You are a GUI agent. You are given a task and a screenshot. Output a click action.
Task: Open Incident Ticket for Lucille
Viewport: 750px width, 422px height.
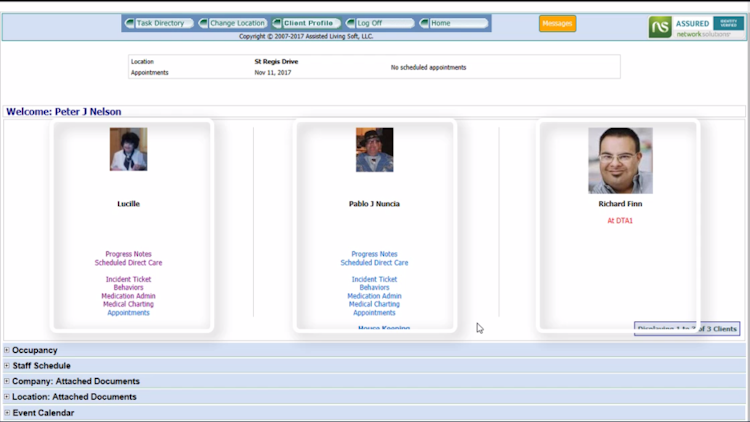click(128, 279)
